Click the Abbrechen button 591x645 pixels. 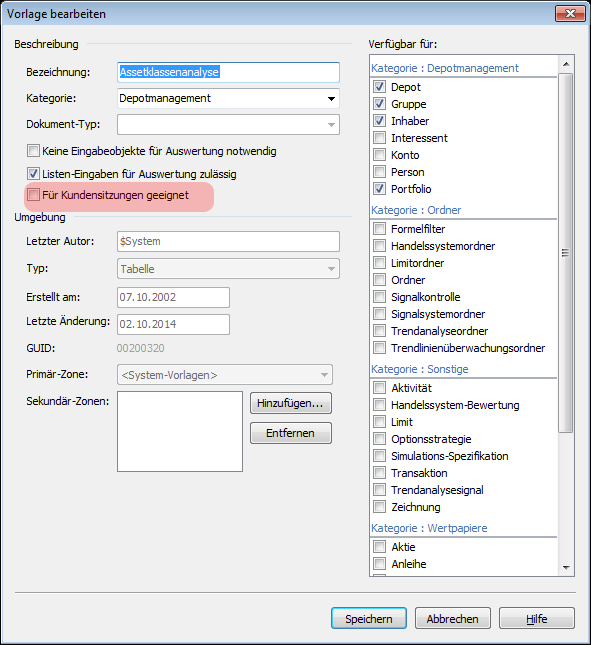(x=452, y=618)
